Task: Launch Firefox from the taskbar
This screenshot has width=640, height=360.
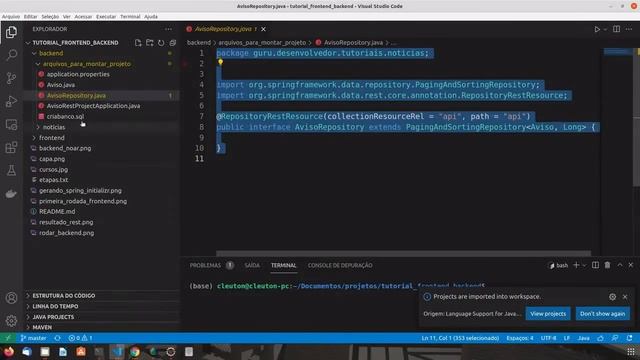Action: pyautogui.click(x=9, y=351)
